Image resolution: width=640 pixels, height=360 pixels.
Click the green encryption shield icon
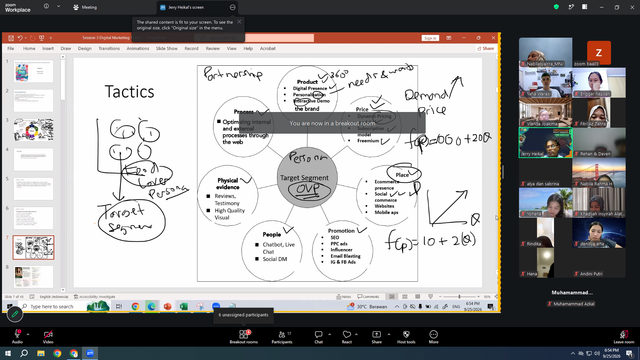(556, 7)
